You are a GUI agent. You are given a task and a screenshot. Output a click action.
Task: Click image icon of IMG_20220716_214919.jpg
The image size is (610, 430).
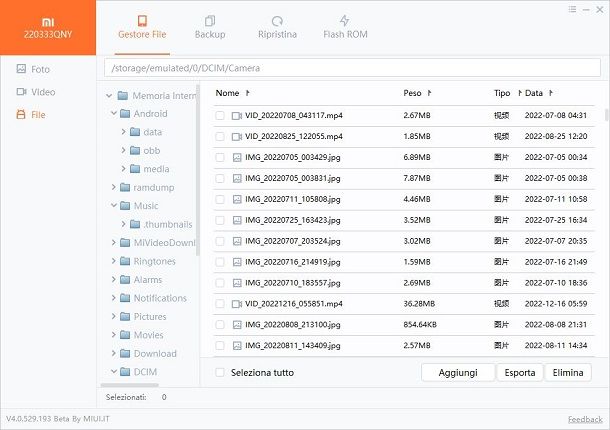pos(237,262)
